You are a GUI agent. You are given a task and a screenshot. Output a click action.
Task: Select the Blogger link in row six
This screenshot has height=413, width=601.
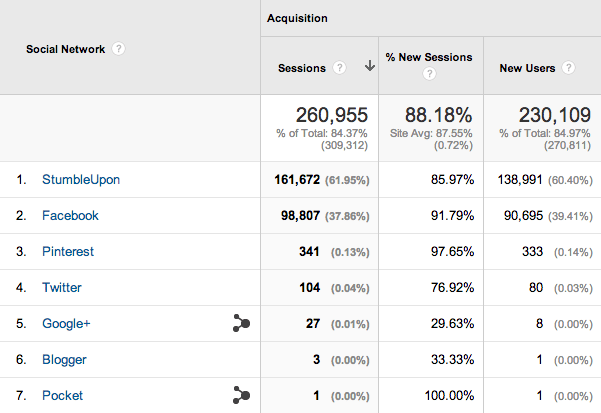pos(64,360)
